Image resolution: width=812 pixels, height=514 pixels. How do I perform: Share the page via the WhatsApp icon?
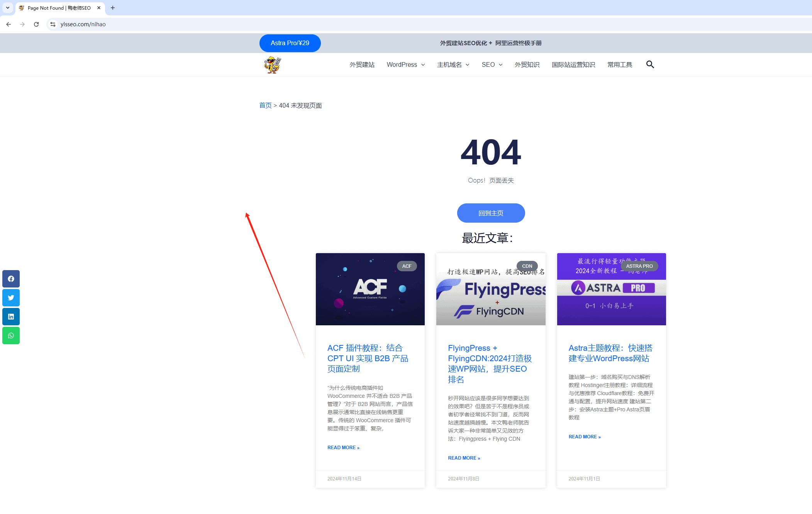[11, 335]
